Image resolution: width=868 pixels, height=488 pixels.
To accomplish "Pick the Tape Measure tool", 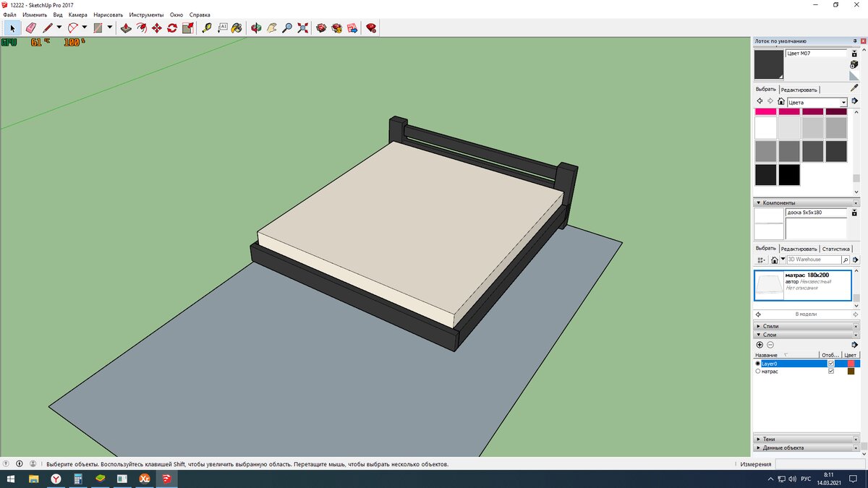I will click(x=207, y=28).
